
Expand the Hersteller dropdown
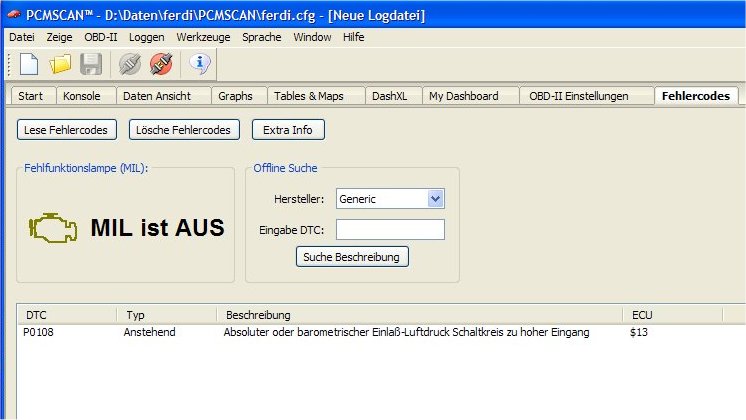(x=434, y=199)
